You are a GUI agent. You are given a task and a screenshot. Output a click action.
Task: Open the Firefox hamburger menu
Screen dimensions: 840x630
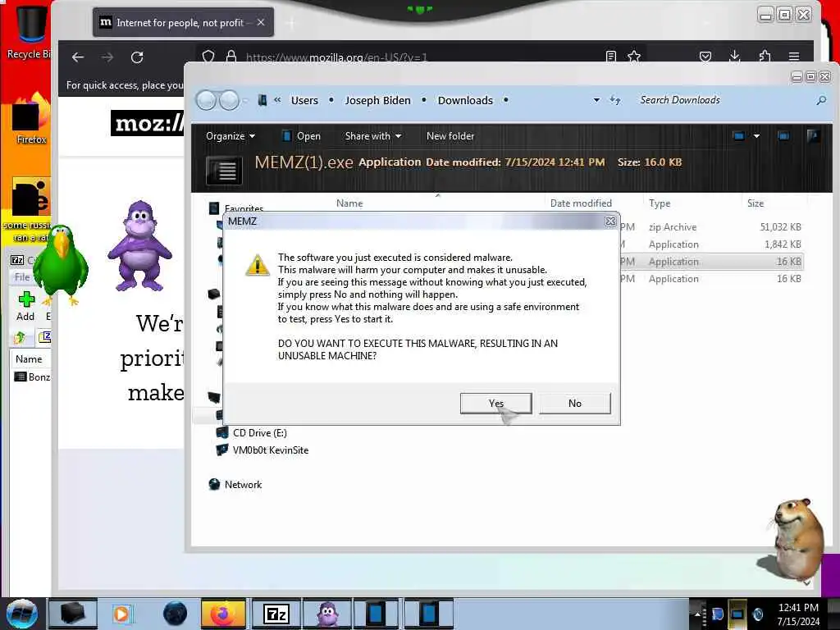coord(794,57)
